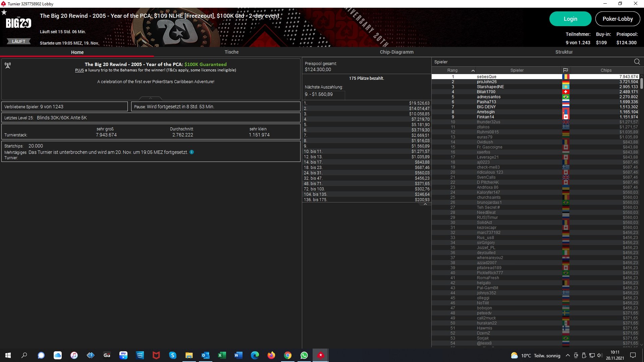Collapse the tournament description panel
The height and width of the screenshot is (362, 644).
(151, 98)
